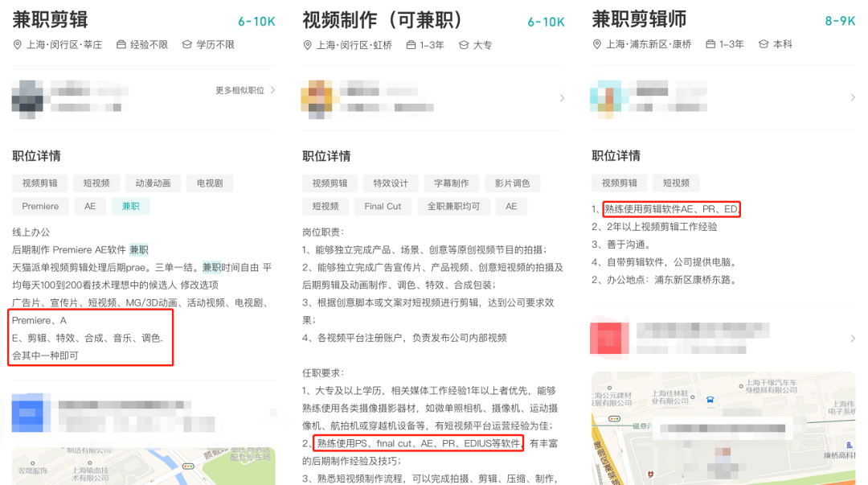Expand red company card chevron
The height and width of the screenshot is (485, 868).
coord(853,338)
